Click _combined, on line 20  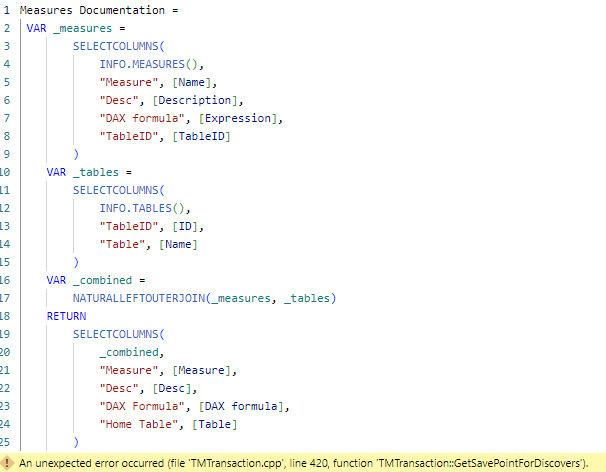(x=132, y=352)
